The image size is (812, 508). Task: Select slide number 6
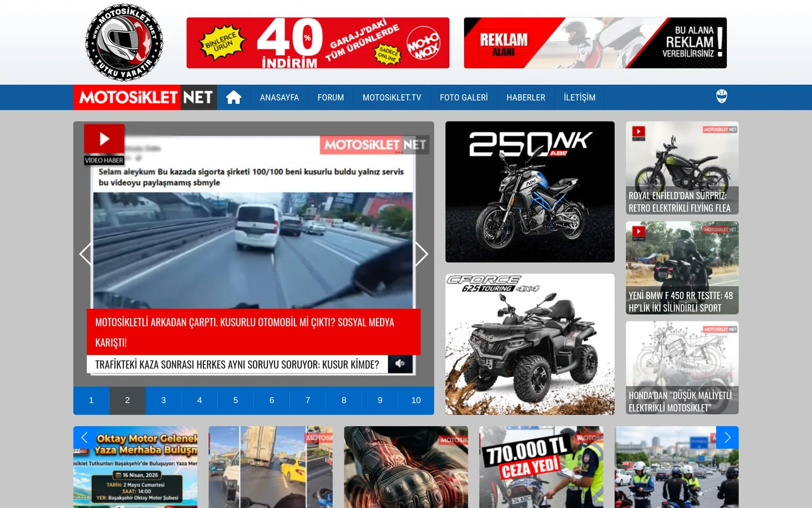click(x=272, y=400)
